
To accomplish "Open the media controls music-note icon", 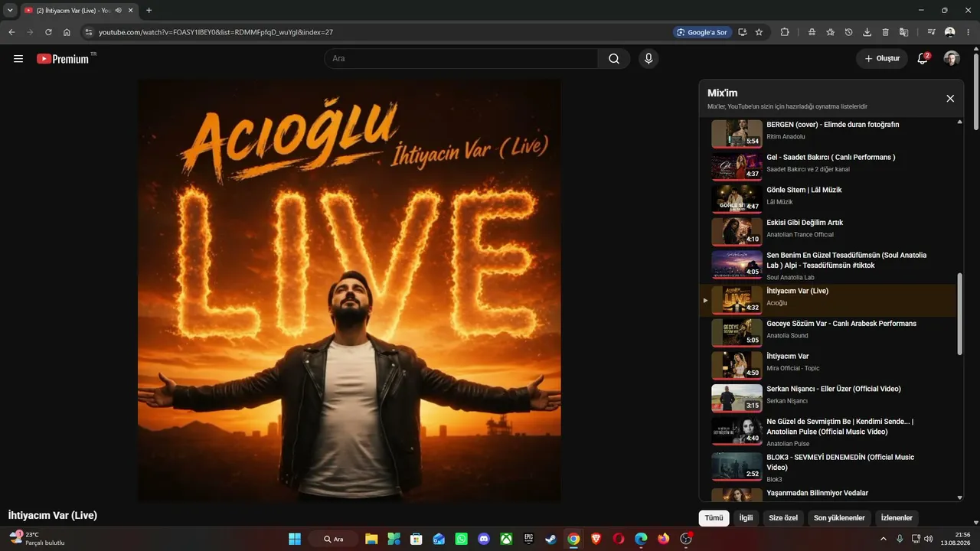I will tap(931, 32).
